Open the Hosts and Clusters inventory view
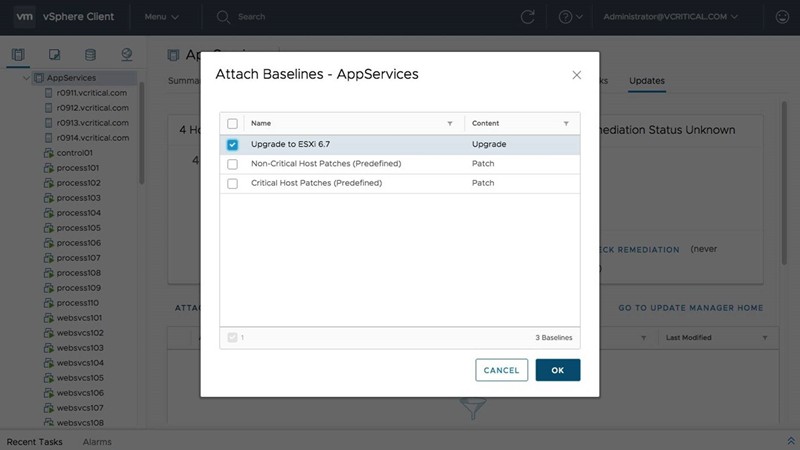 [17, 54]
